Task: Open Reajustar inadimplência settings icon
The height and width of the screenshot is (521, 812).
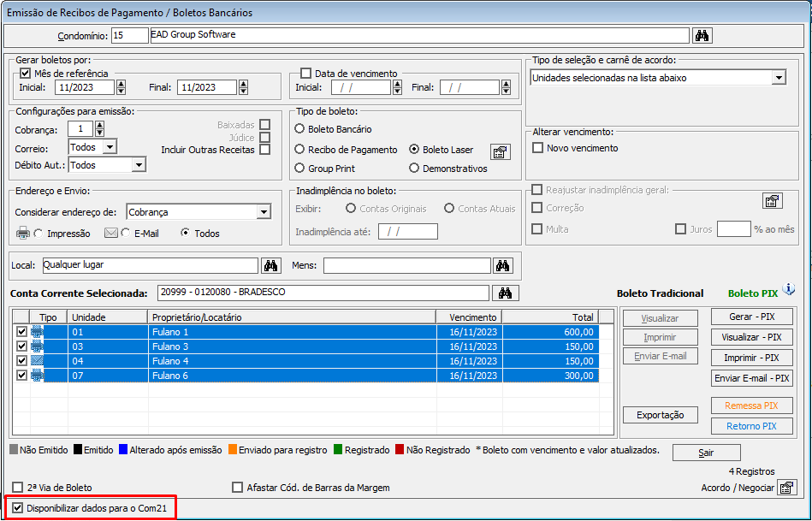Action: [772, 201]
